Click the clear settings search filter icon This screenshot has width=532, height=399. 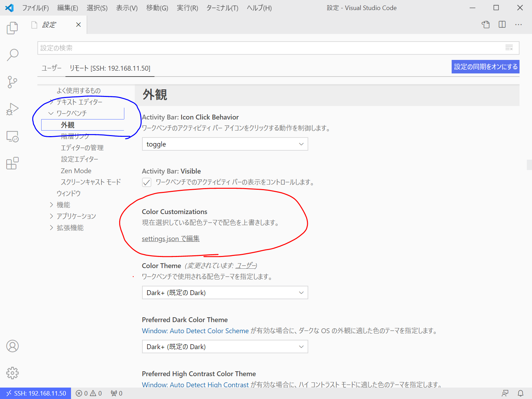[509, 48]
